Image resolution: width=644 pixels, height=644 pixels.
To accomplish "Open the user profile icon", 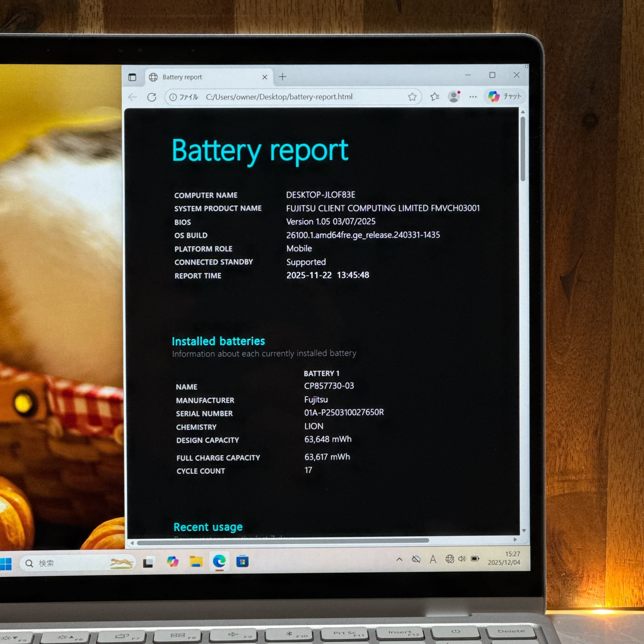I will click(x=453, y=97).
